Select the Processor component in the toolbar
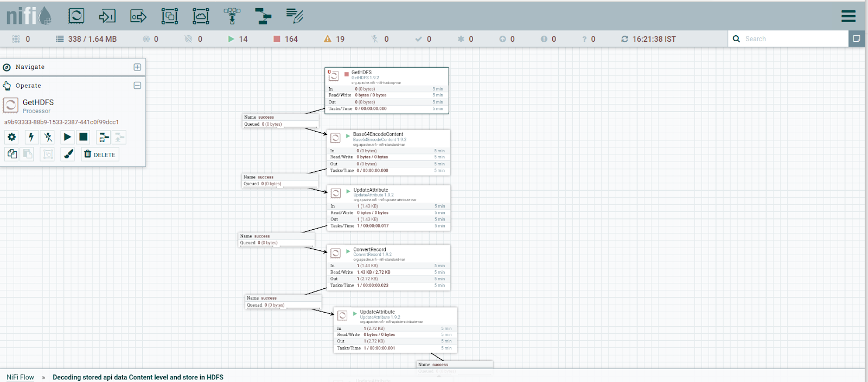 pos(76,16)
